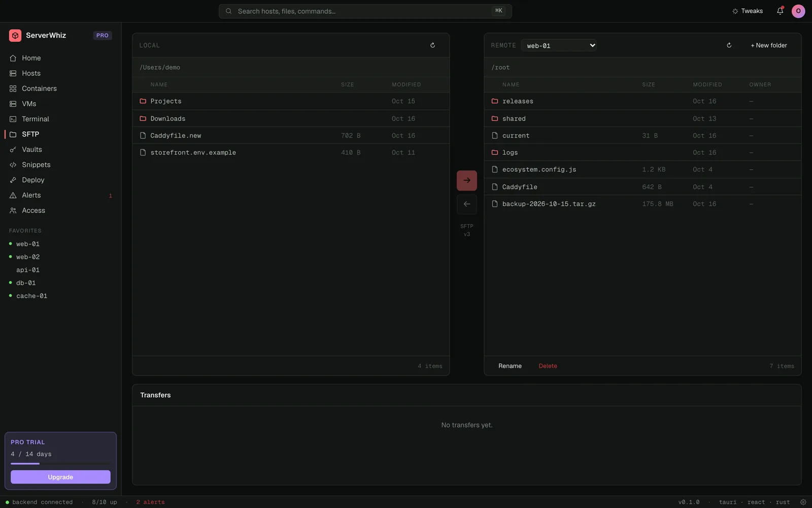This screenshot has width=812, height=508.
Task: Refresh the remote file pane
Action: point(729,45)
